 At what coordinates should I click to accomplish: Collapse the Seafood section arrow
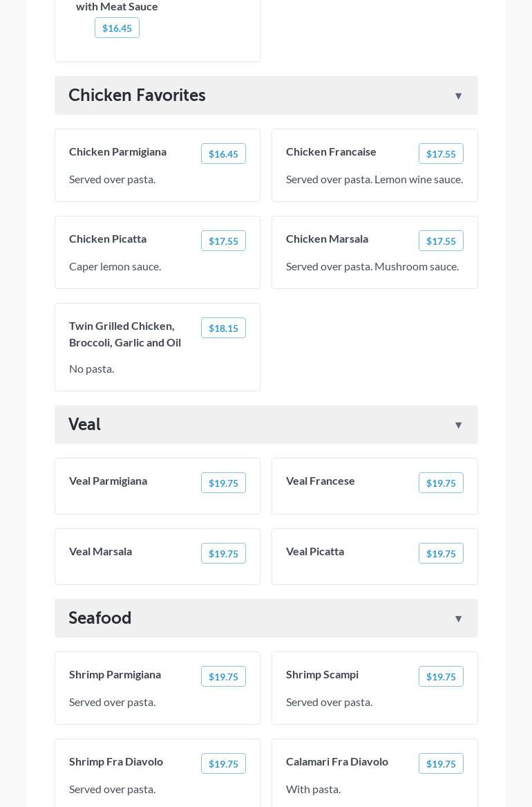click(458, 619)
